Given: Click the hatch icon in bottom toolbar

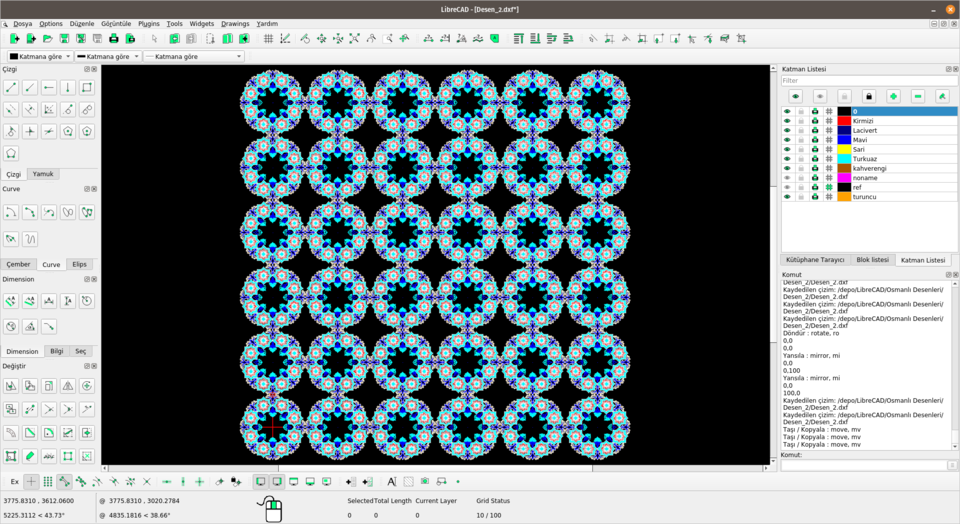Looking at the screenshot, I should [x=408, y=482].
